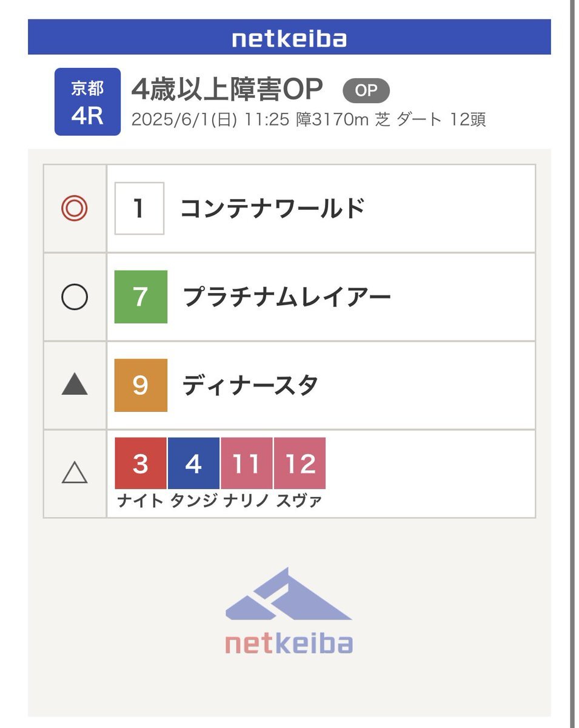Open the 4歳以上障害OP race title
Screen dimensions: 579x728
point(227,90)
